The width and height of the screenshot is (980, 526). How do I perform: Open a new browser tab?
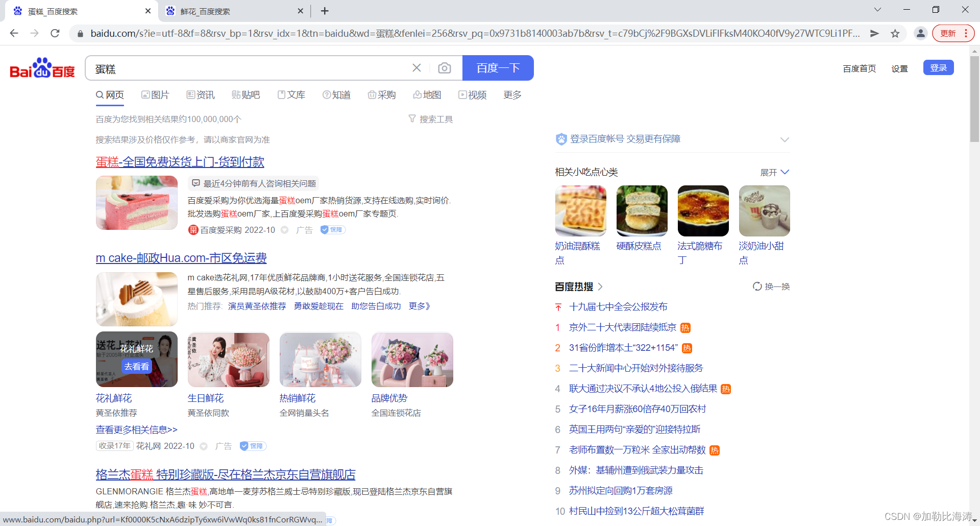[325, 11]
